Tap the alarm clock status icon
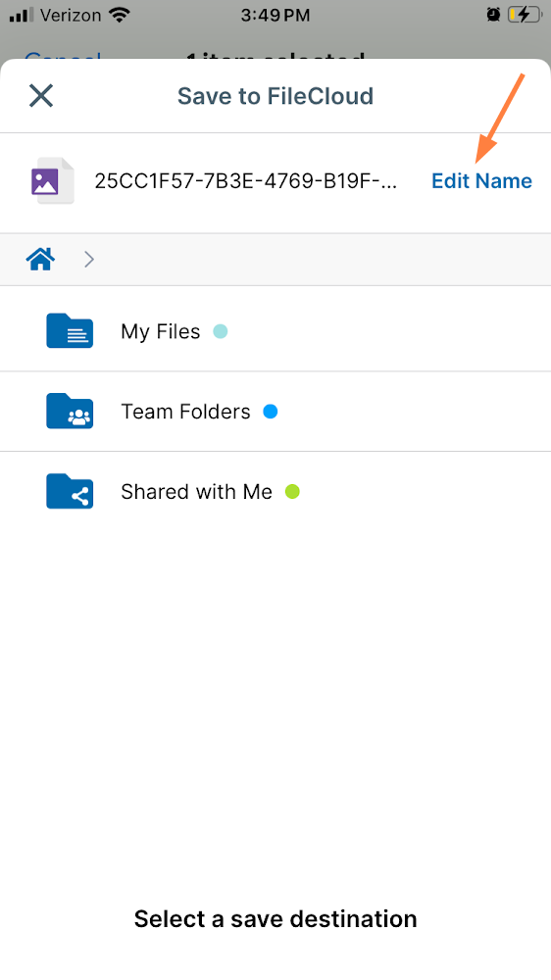The height and width of the screenshot is (980, 551). [x=493, y=15]
